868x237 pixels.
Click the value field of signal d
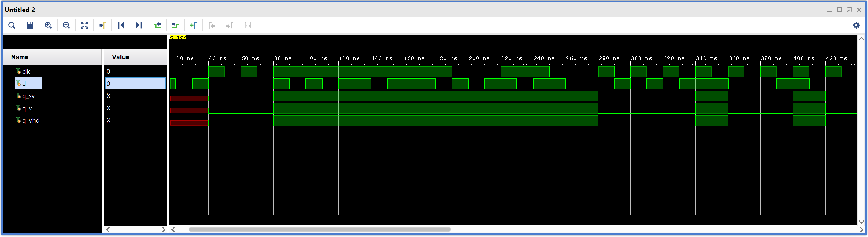coord(135,84)
